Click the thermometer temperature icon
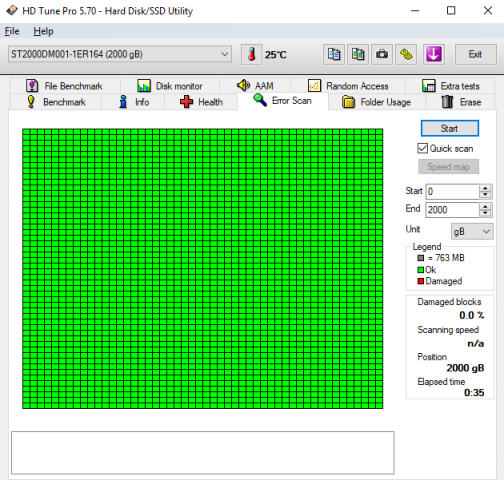The height and width of the screenshot is (480, 504). pyautogui.click(x=252, y=54)
